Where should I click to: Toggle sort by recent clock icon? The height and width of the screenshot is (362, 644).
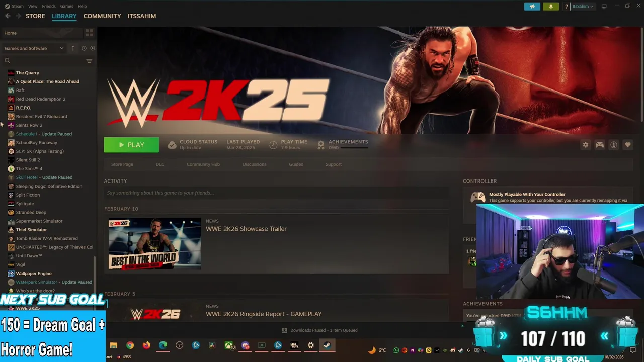84,48
